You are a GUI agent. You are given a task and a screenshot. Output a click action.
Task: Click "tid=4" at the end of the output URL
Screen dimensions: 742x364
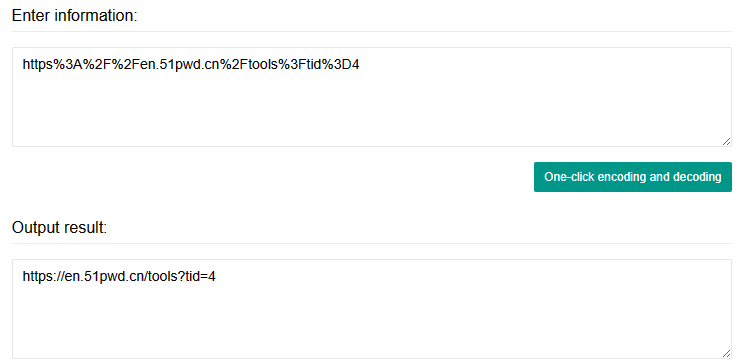pyautogui.click(x=198, y=276)
